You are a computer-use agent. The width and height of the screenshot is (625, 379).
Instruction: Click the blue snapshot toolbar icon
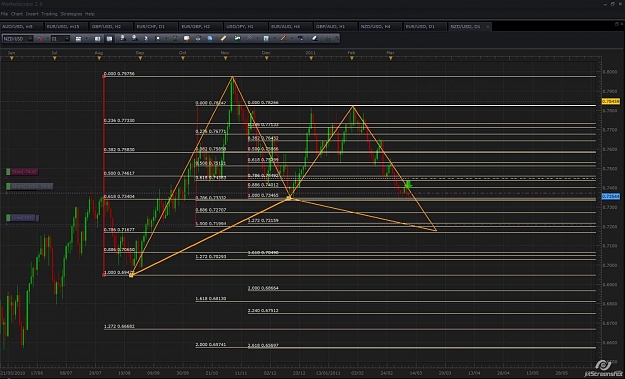210,39
